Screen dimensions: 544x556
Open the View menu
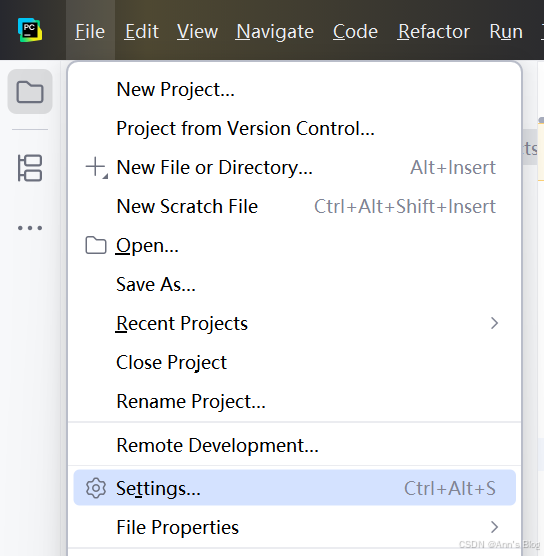[x=198, y=32]
